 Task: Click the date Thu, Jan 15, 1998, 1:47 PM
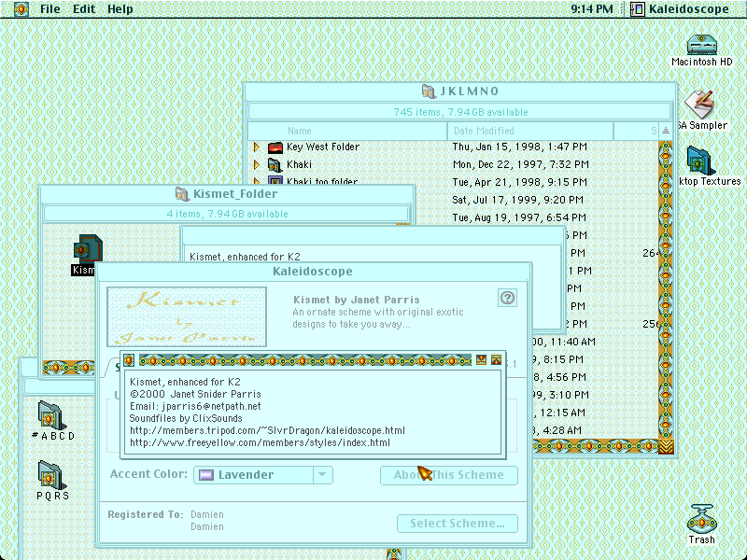pos(520,147)
